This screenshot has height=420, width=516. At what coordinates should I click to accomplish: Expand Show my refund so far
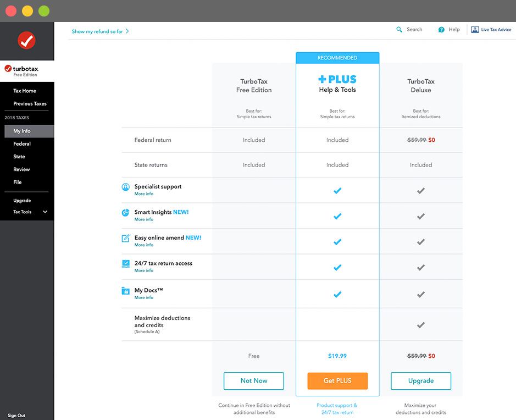(100, 31)
